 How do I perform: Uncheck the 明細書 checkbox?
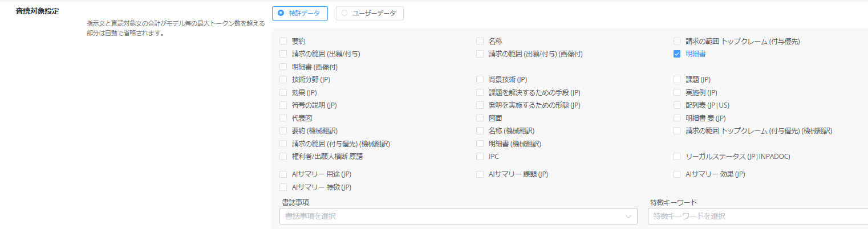point(677,54)
